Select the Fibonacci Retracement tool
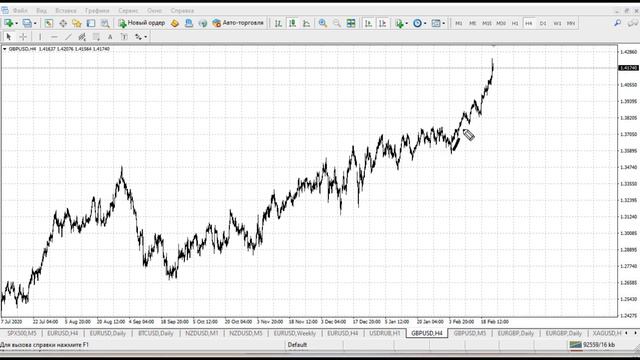The image size is (640, 360). 96,37
